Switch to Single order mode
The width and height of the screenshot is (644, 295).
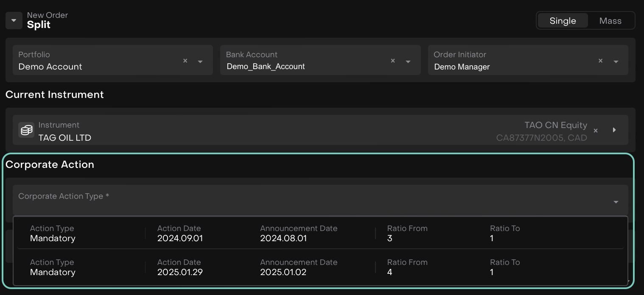pyautogui.click(x=563, y=21)
